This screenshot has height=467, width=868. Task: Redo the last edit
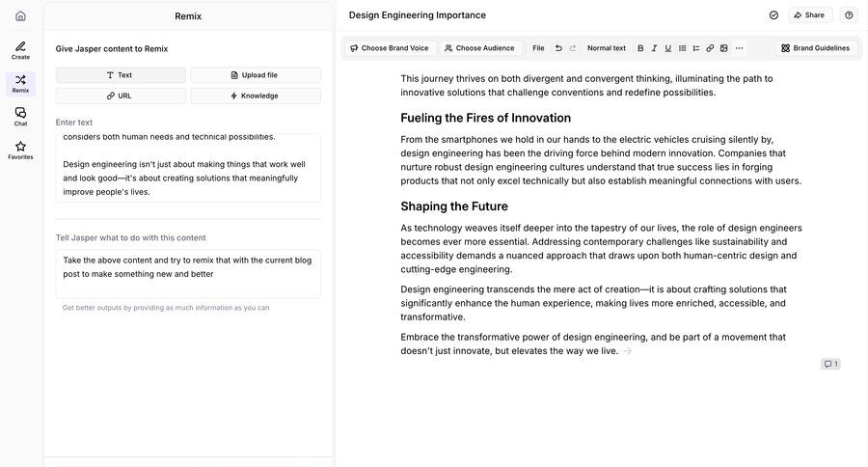(x=573, y=48)
